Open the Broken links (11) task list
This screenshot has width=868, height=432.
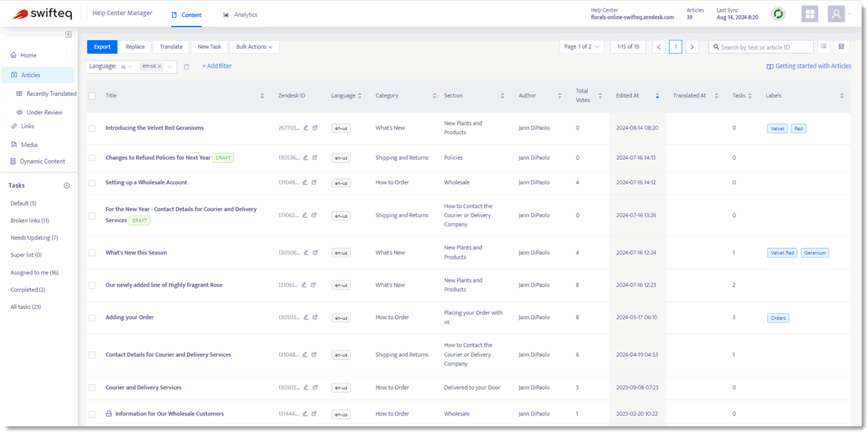pyautogui.click(x=30, y=220)
